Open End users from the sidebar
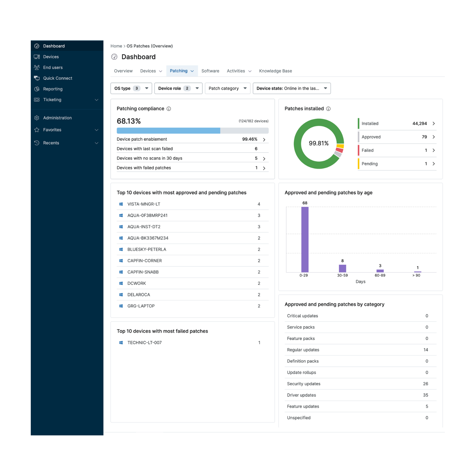 click(x=37, y=67)
